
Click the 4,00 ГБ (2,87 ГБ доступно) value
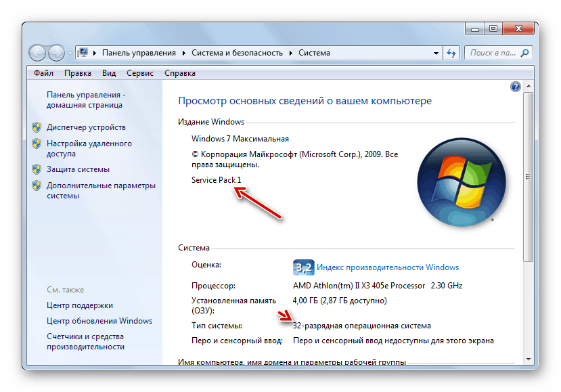pyautogui.click(x=340, y=301)
